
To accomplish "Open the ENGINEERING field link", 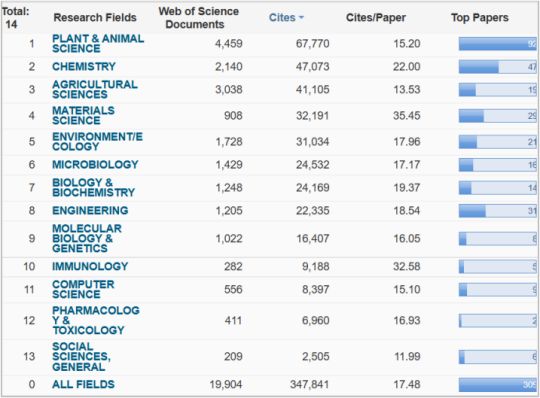I will tap(90, 210).
